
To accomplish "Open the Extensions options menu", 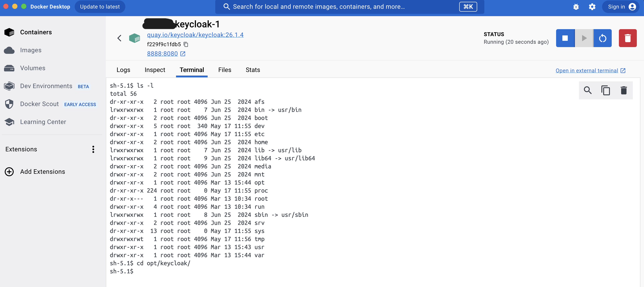I will point(93,149).
